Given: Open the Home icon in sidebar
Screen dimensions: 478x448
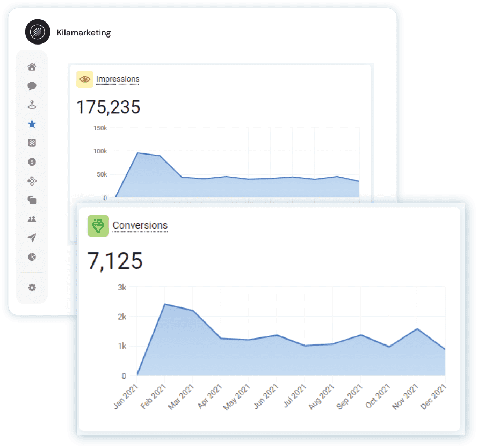Looking at the screenshot, I should click(32, 67).
